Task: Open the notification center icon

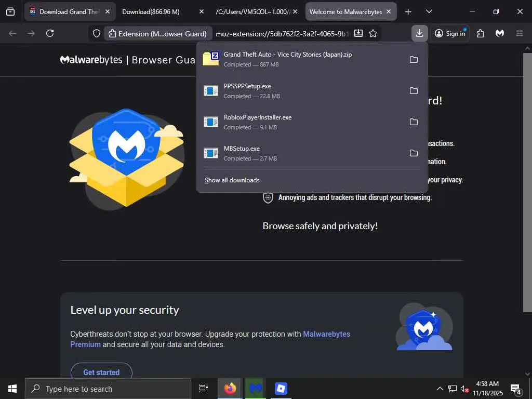Action: [516, 389]
